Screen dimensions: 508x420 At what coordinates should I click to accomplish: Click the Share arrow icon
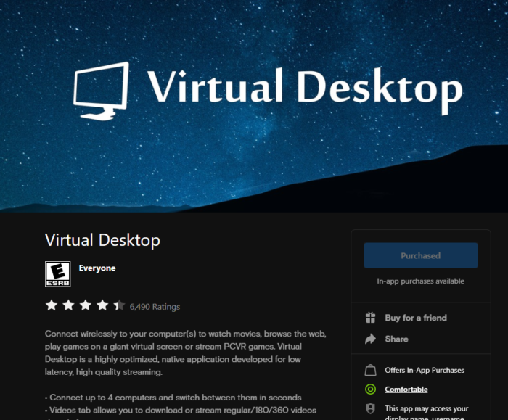pyautogui.click(x=370, y=339)
